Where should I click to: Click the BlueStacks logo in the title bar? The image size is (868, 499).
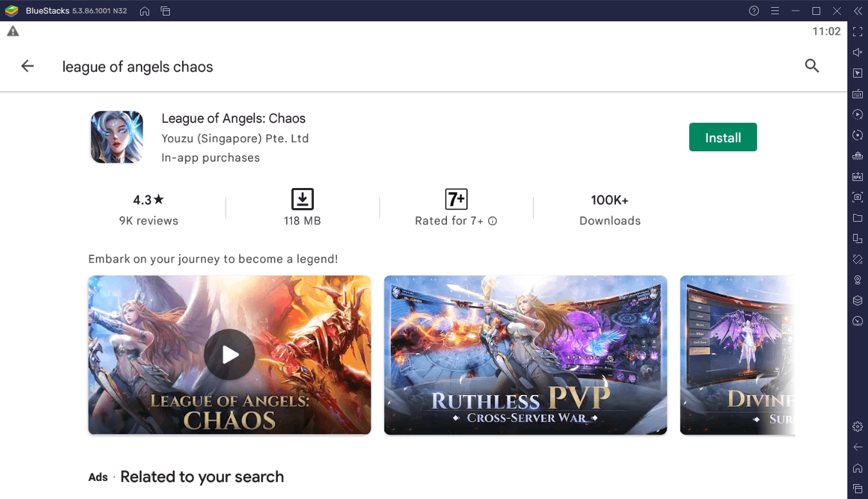12,11
